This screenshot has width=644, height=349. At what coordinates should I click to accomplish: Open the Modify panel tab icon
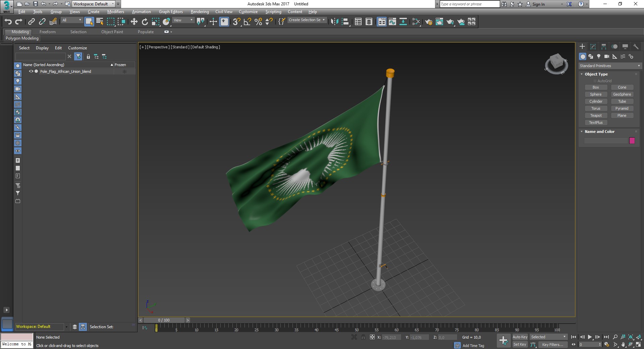coord(593,47)
